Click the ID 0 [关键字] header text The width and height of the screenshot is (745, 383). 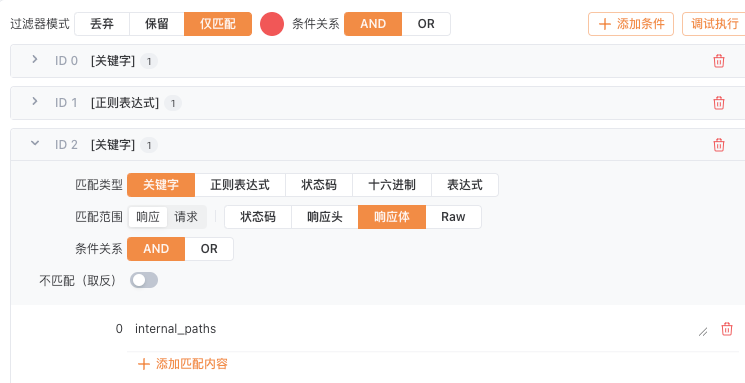tap(113, 61)
